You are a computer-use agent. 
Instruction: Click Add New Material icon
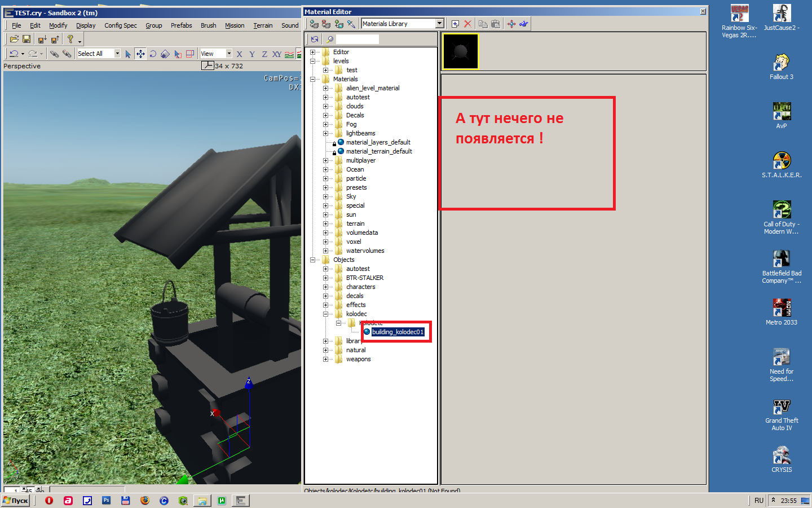pos(456,24)
